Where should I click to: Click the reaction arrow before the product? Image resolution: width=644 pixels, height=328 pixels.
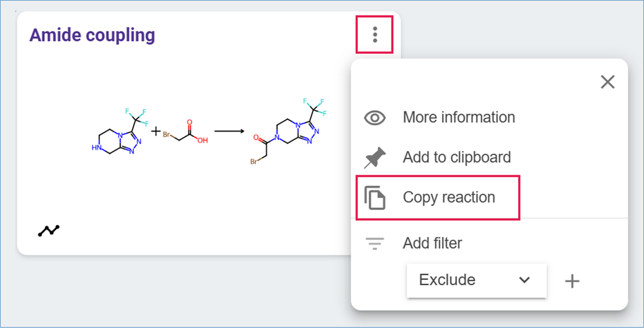(229, 132)
